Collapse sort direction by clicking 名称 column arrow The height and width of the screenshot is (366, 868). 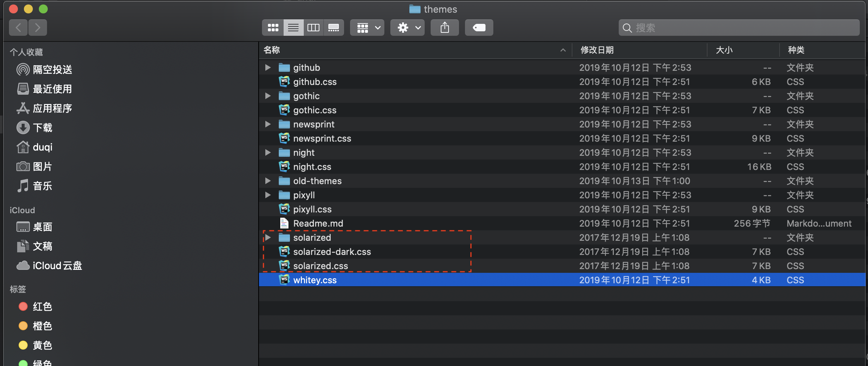coord(562,50)
